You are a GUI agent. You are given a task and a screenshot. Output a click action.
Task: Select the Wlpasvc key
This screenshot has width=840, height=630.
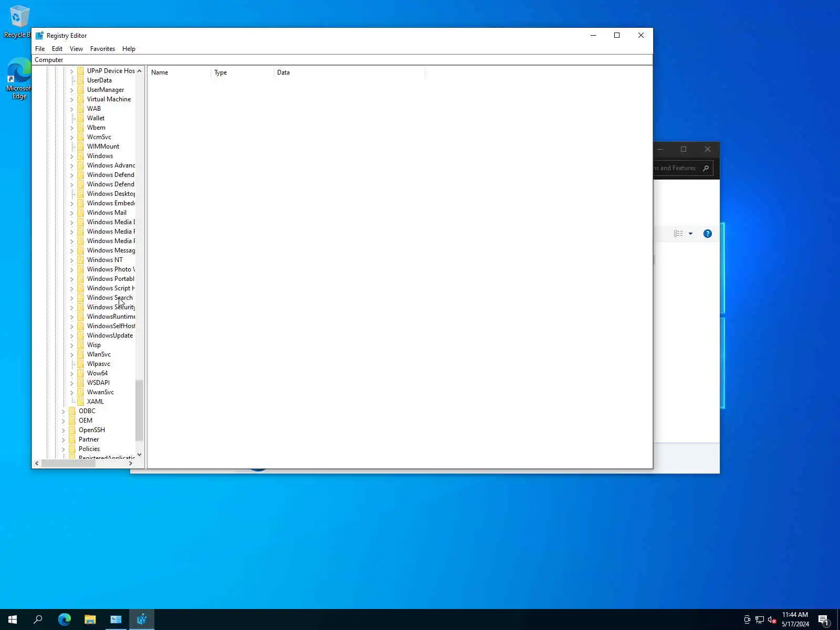(99, 364)
